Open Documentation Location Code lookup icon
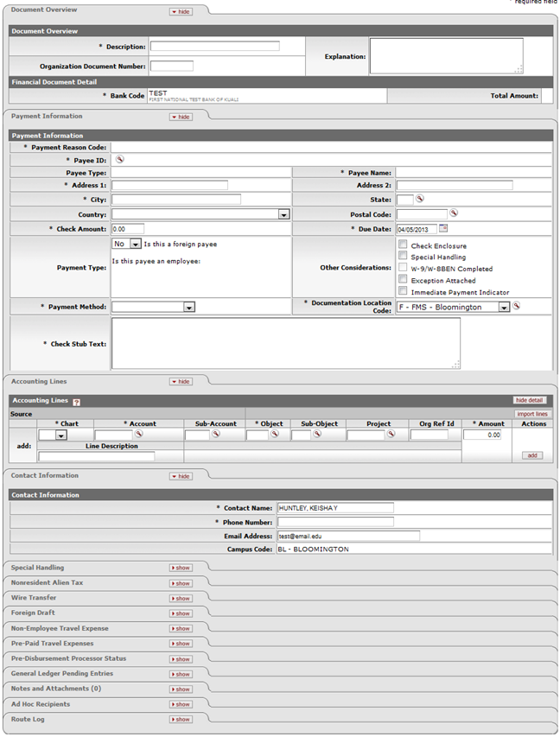 click(x=516, y=306)
